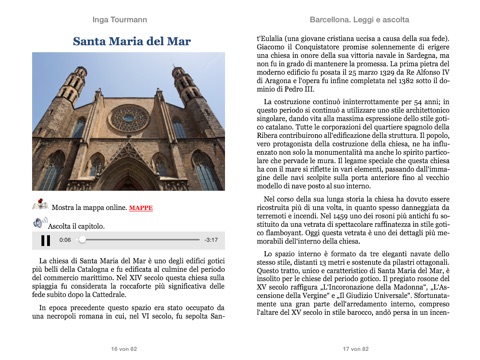
Task: Pause the chapter audio playback
Action: click(46, 240)
